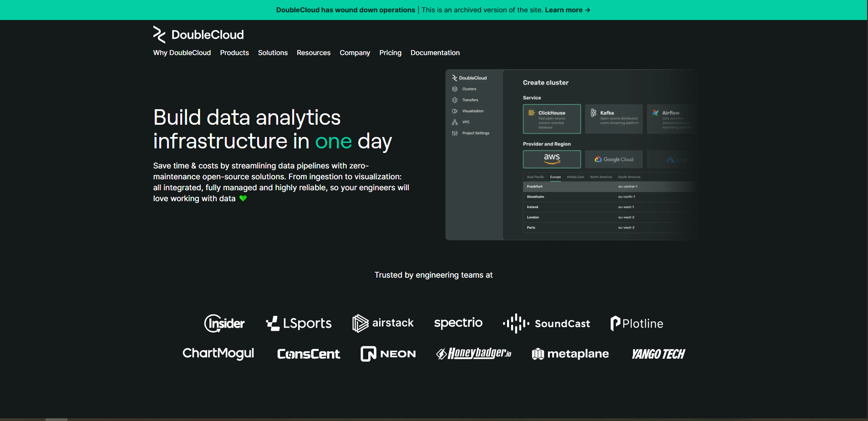Click the Clusters icon in console sidebar
The height and width of the screenshot is (421, 868).
pos(455,89)
